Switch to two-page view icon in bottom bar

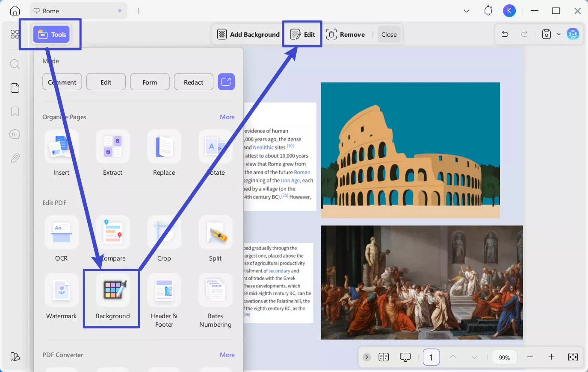(x=384, y=357)
